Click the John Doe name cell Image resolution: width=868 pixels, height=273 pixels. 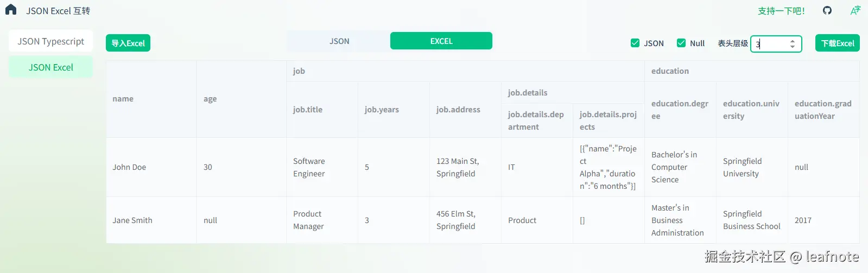[129, 167]
